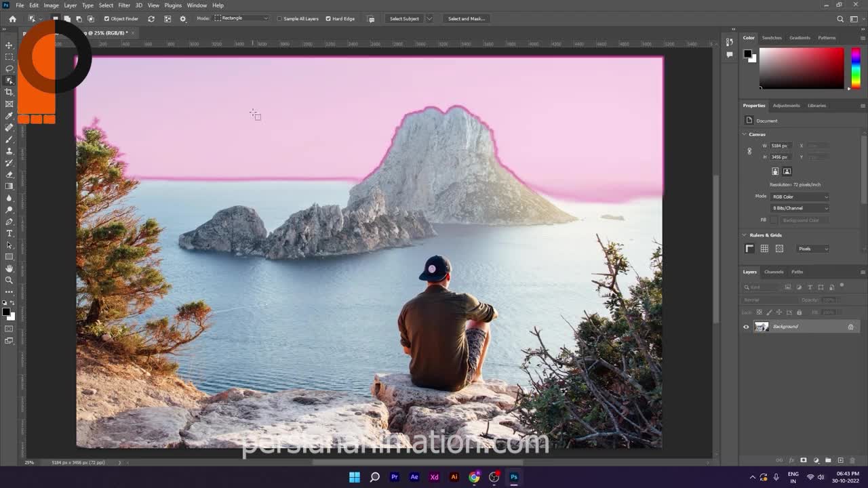Open the Paths tab
This screenshot has height=488, width=868.
click(797, 272)
